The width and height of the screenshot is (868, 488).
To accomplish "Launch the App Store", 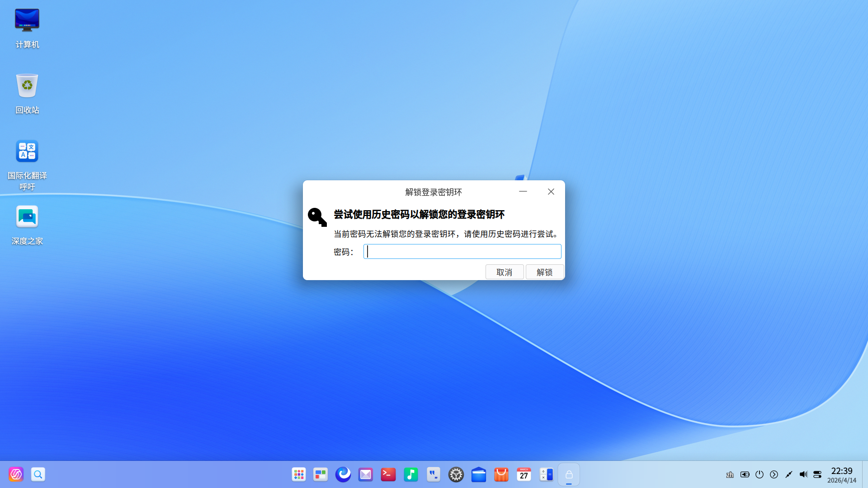I will click(x=501, y=474).
